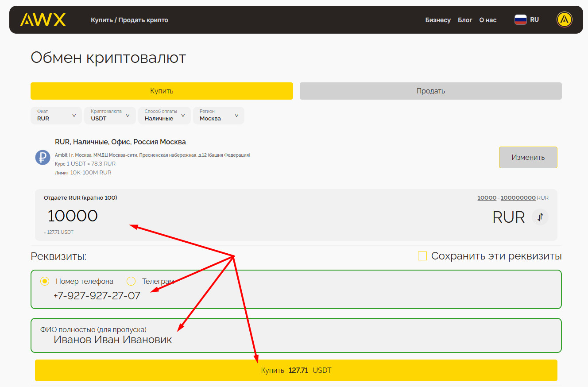This screenshot has height=387, width=588.
Task: Enable Сохранить эти реквизиты checkbox
Action: tap(422, 256)
